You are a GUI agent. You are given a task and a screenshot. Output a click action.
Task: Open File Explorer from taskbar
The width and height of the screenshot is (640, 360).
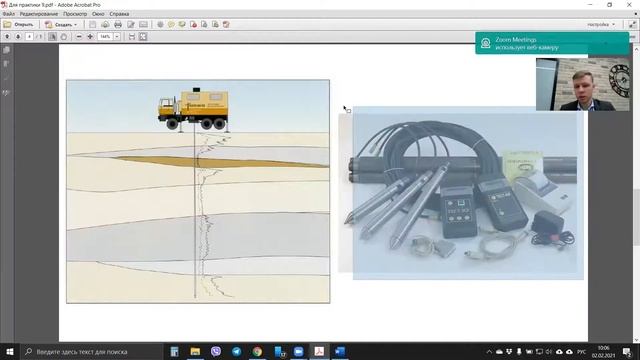195,351
